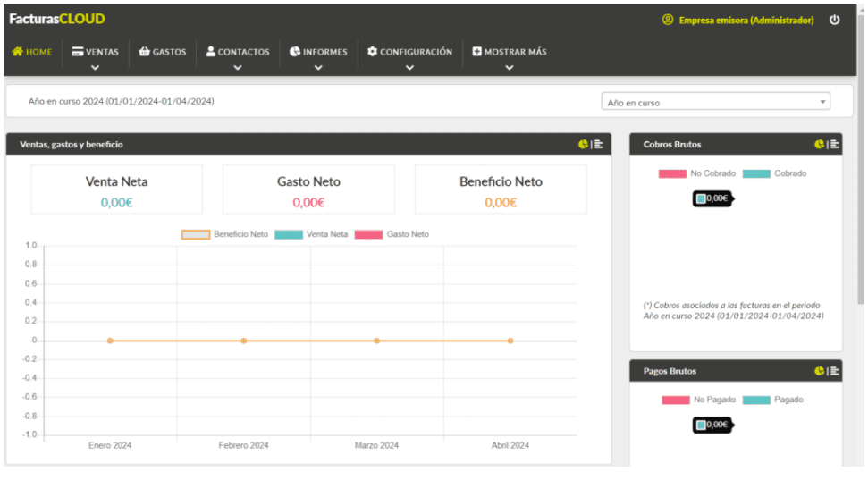This screenshot has height=480, width=868.
Task: Click the '(*) Cobros asociados a las facturas' note
Action: (x=734, y=310)
